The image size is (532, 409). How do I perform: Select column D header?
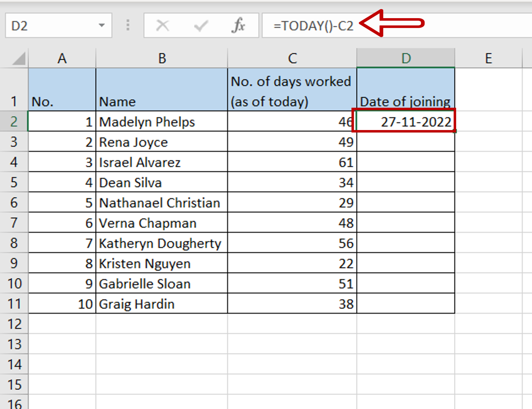tap(405, 58)
